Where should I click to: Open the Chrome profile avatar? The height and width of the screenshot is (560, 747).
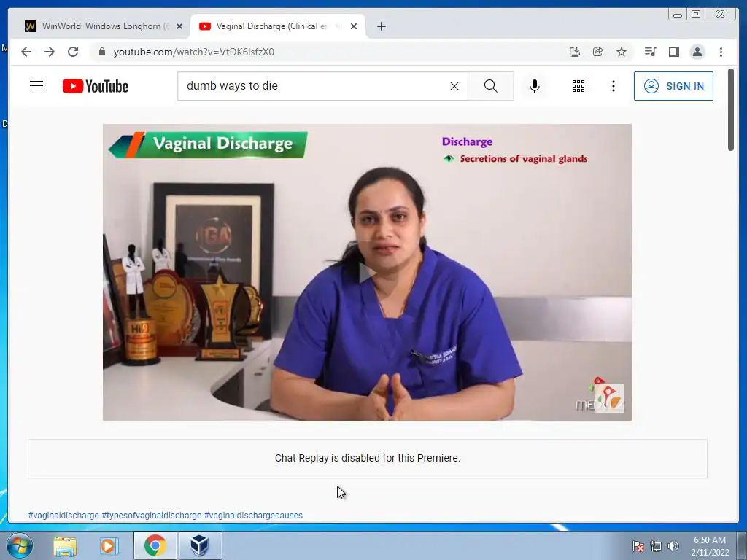coord(697,52)
